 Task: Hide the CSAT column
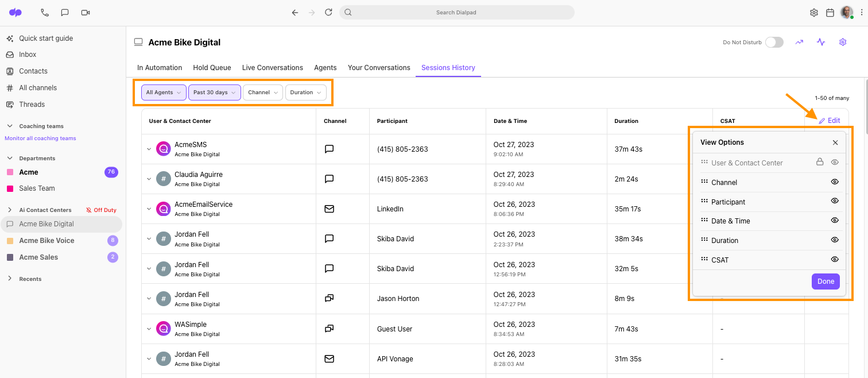click(835, 259)
